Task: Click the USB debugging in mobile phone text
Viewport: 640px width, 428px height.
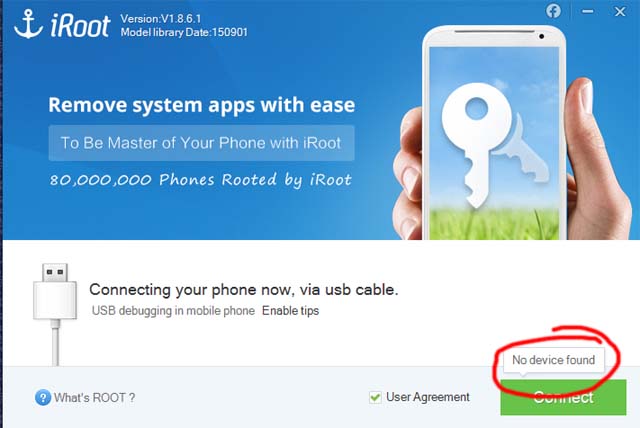Action: (173, 310)
